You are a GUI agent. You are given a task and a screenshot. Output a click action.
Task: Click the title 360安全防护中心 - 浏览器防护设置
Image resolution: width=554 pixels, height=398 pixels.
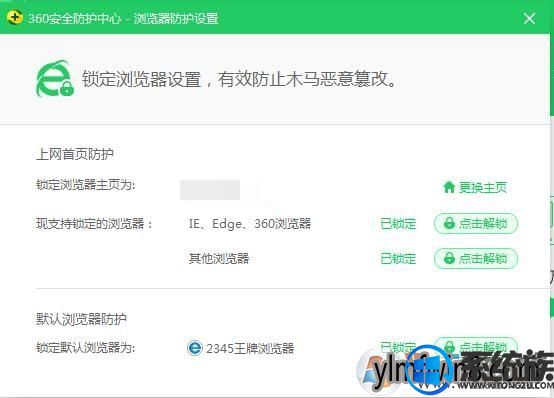coord(123,18)
